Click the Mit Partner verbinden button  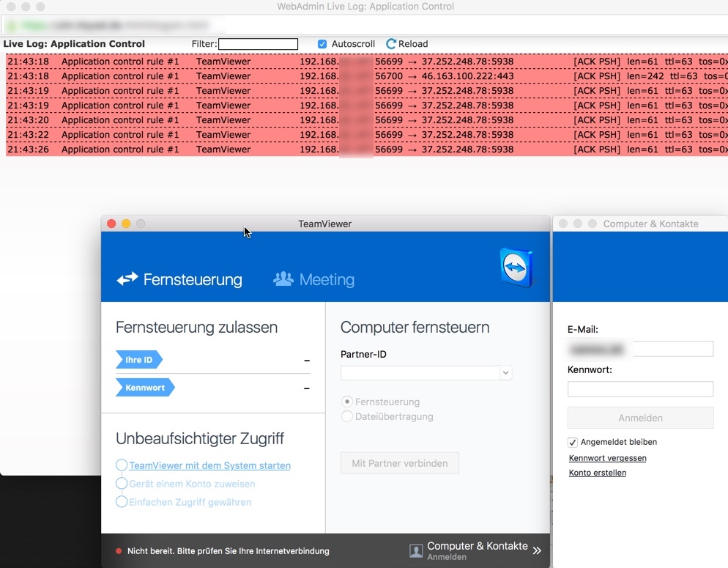pos(400,463)
